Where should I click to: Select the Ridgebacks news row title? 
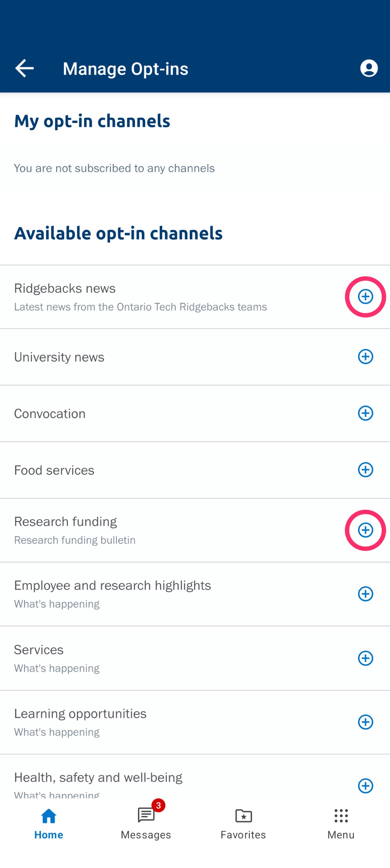(65, 288)
